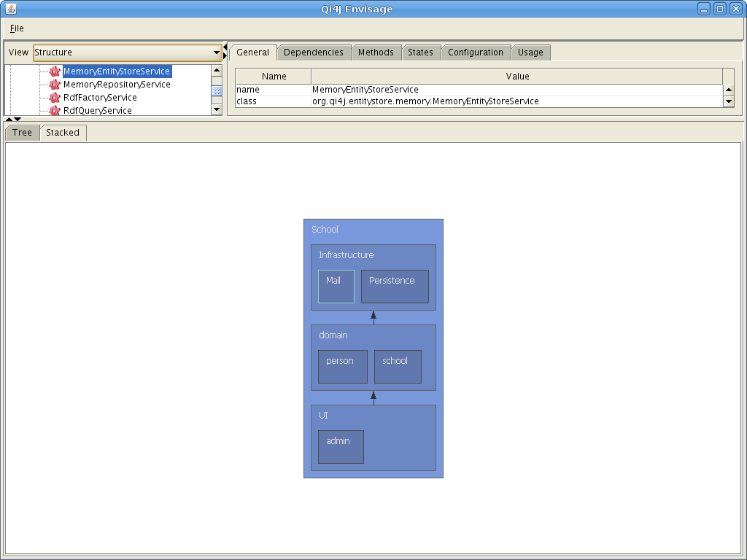Click the RdfQueryService gear icon
The width and height of the screenshot is (747, 560).
point(55,111)
